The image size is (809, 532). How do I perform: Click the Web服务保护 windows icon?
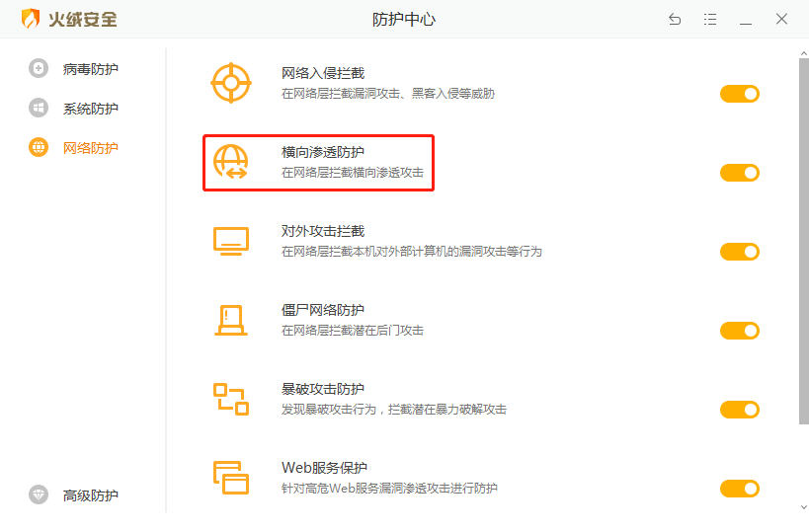[231, 477]
